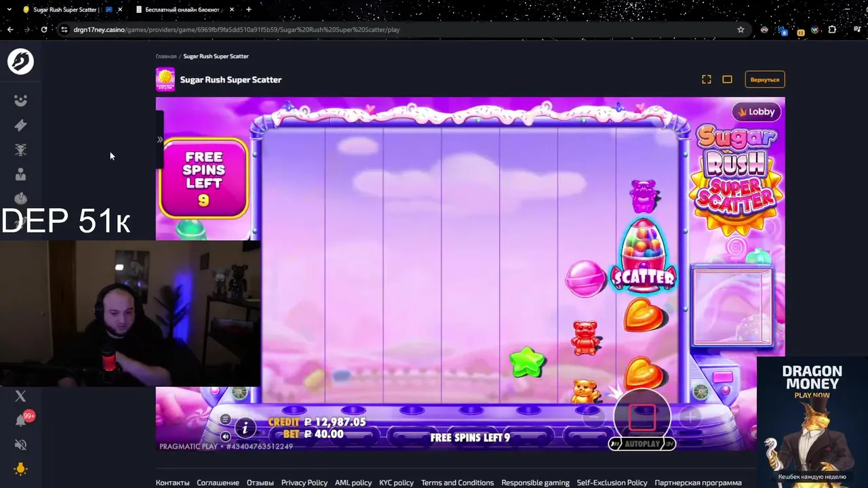Open the trophy tournaments sidebar icon
The image size is (868, 488).
[20, 150]
